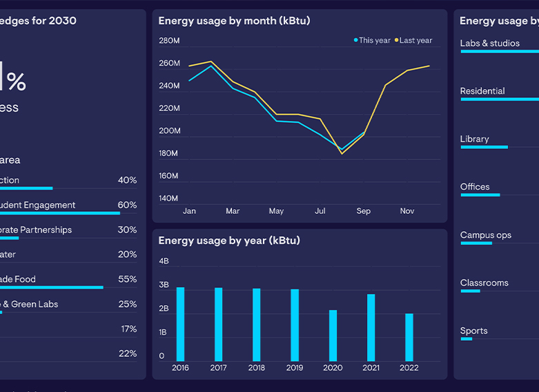Click the blue This year legend dot
This screenshot has width=539, height=392.
(x=356, y=41)
